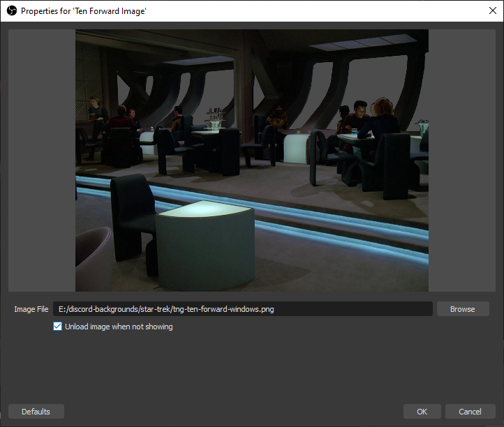504x427 pixels.
Task: Click the 'Unload image when not showing' label
Action: [x=119, y=327]
